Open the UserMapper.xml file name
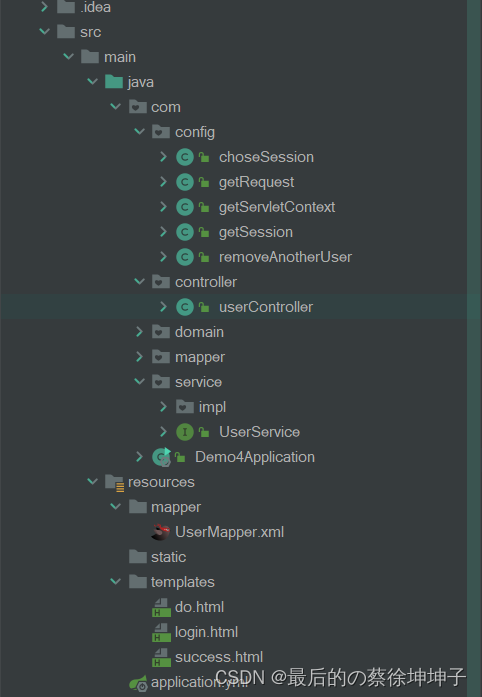The image size is (482, 697). tap(229, 532)
